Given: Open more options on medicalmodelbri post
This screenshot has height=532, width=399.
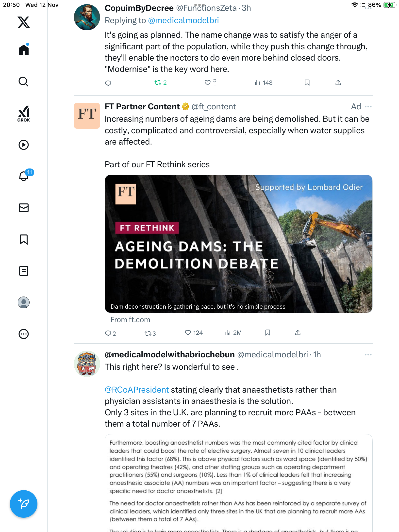Looking at the screenshot, I should click(x=368, y=355).
